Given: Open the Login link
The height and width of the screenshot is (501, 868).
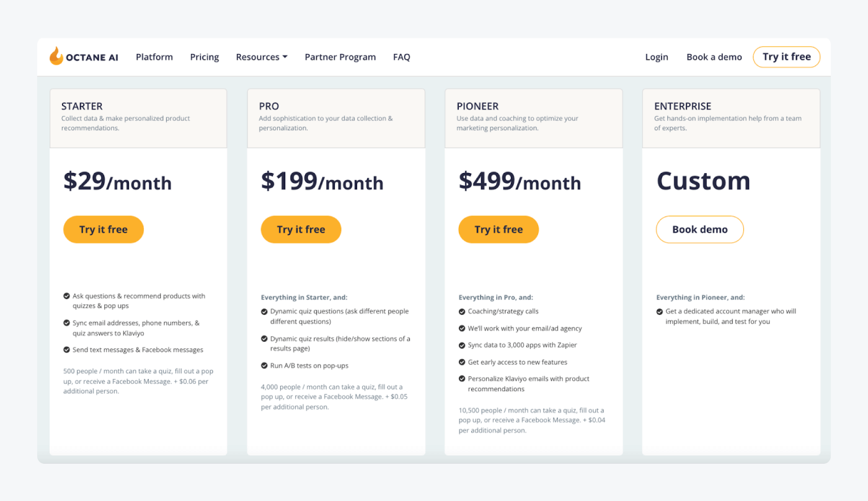Looking at the screenshot, I should 657,56.
